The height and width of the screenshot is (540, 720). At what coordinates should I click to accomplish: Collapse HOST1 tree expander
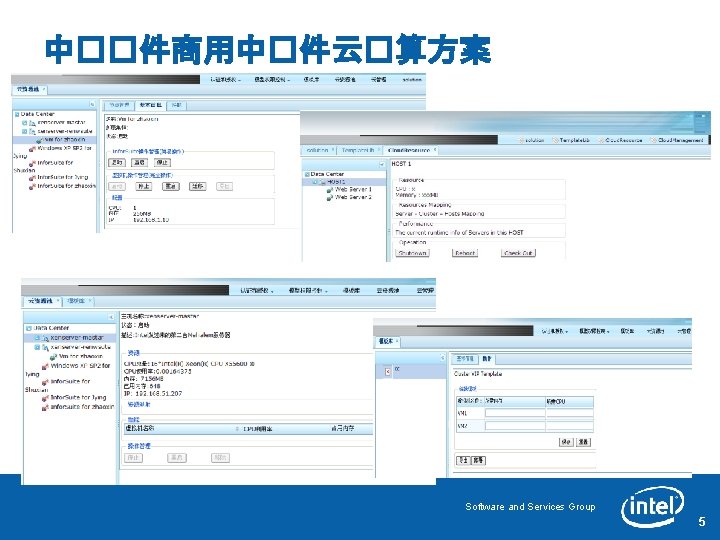(x=315, y=182)
